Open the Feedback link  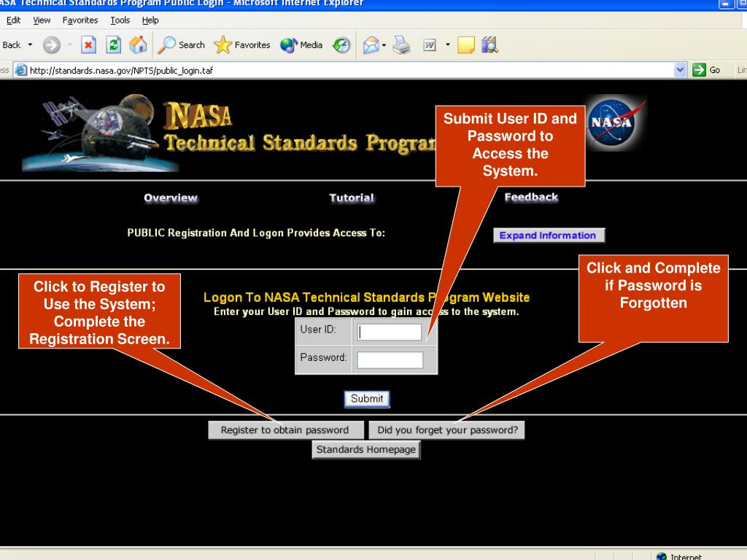[531, 197]
